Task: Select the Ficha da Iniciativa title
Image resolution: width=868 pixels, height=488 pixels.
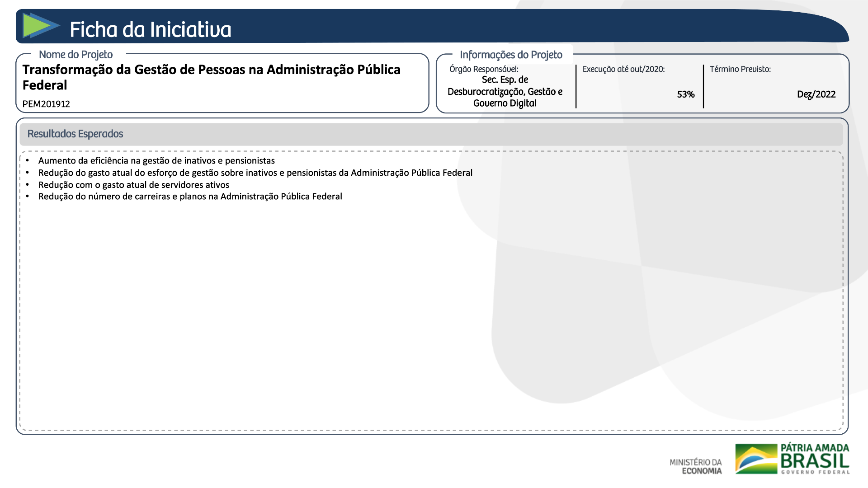Action: tap(150, 29)
